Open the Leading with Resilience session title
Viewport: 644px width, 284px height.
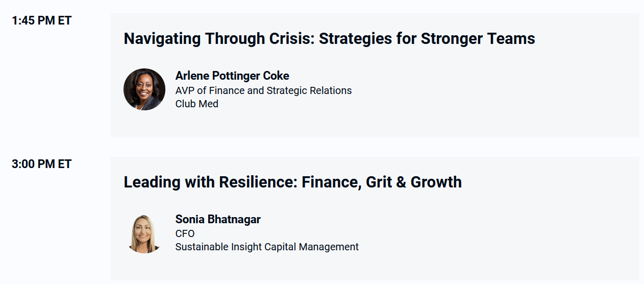292,182
